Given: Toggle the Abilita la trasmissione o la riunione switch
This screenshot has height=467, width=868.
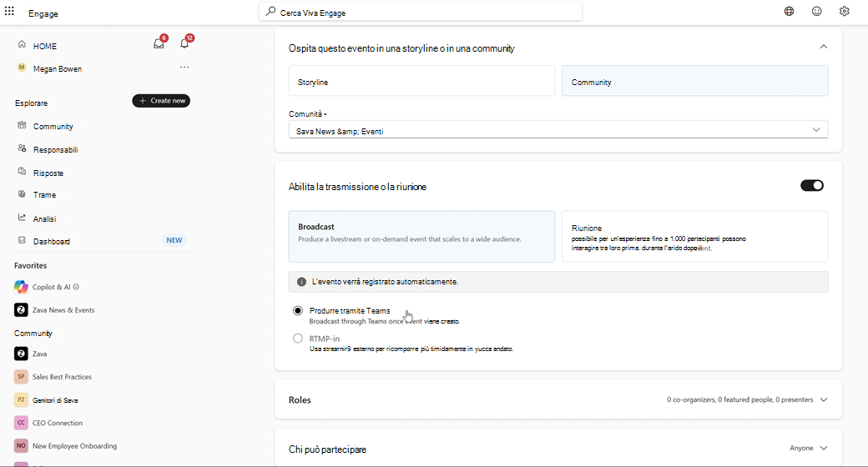Looking at the screenshot, I should pyautogui.click(x=811, y=185).
